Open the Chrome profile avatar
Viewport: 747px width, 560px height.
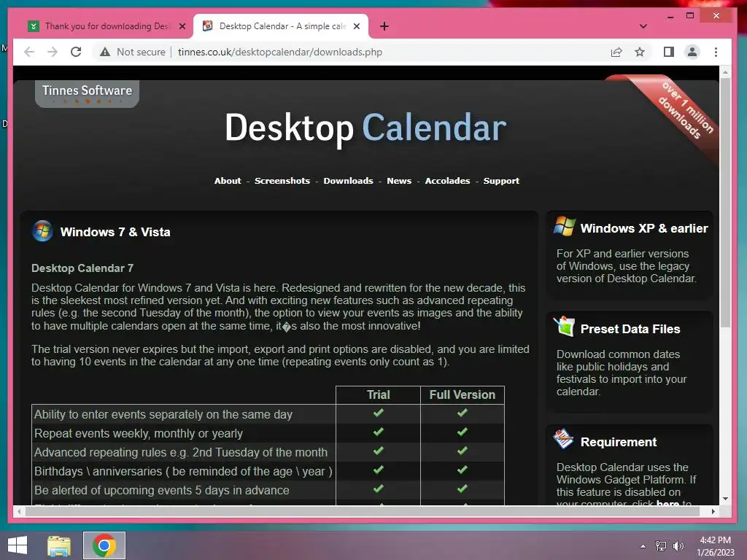(692, 52)
